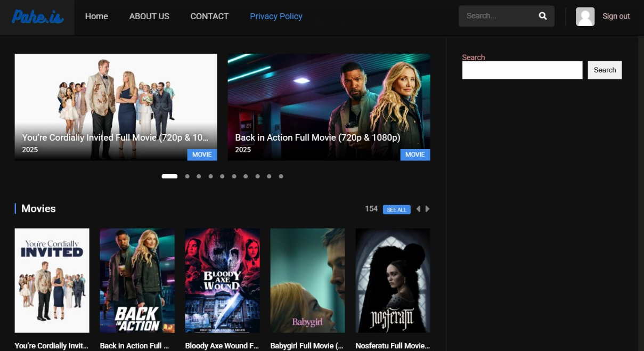Click the magnifying glass search icon
644x351 pixels.
542,16
